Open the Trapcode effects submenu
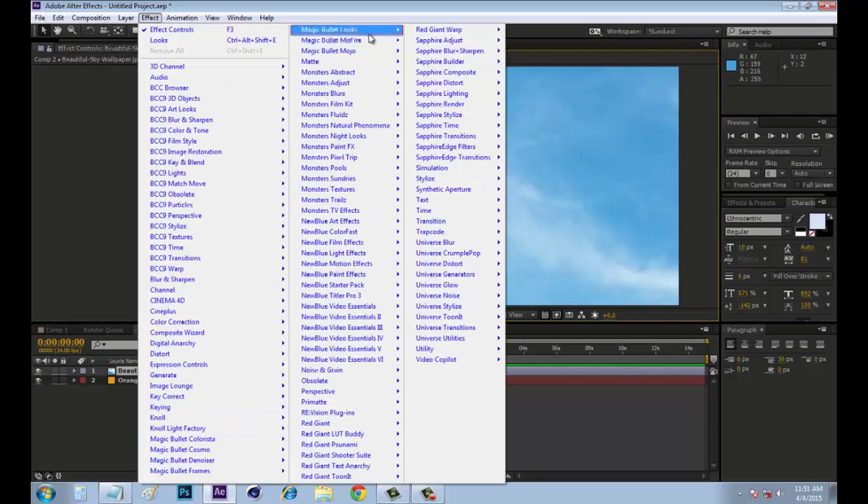 click(x=455, y=232)
